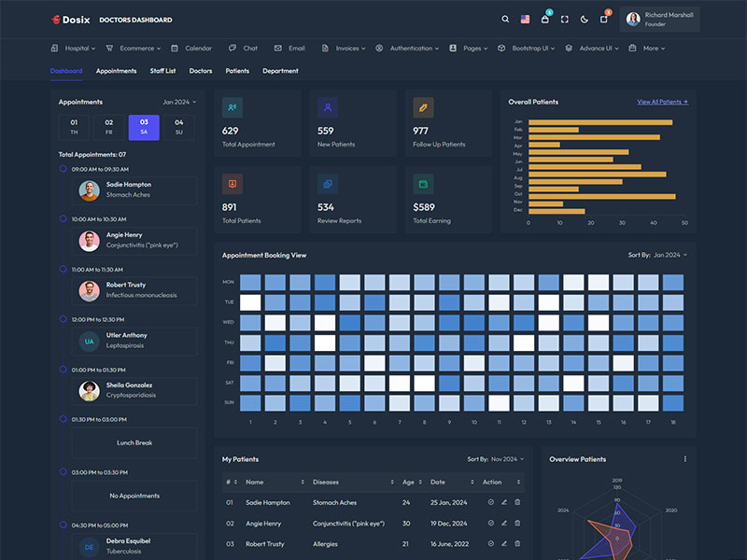Screen dimensions: 747x560
Task: Select the Staff List tab
Action: pos(162,70)
